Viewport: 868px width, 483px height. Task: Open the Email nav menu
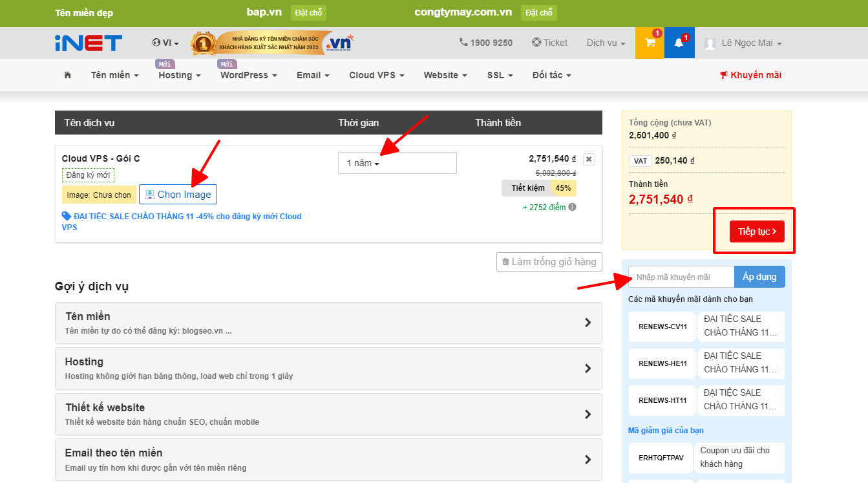[x=313, y=75]
